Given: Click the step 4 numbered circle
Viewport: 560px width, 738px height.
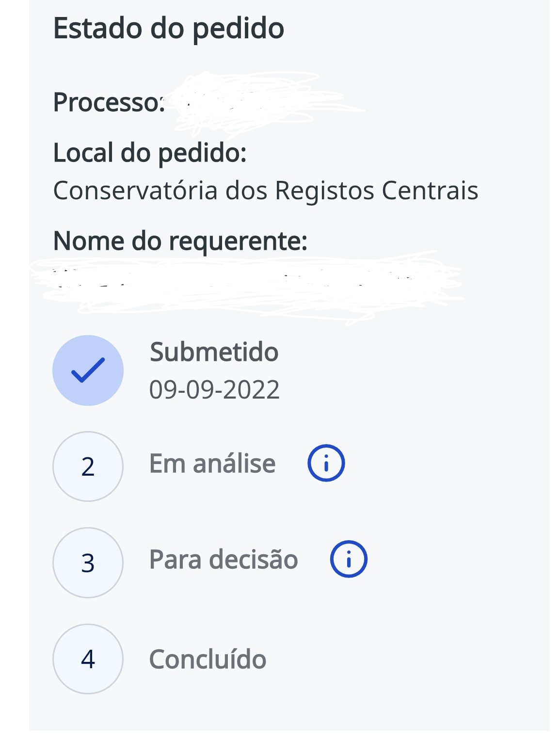Looking at the screenshot, I should pos(88,659).
